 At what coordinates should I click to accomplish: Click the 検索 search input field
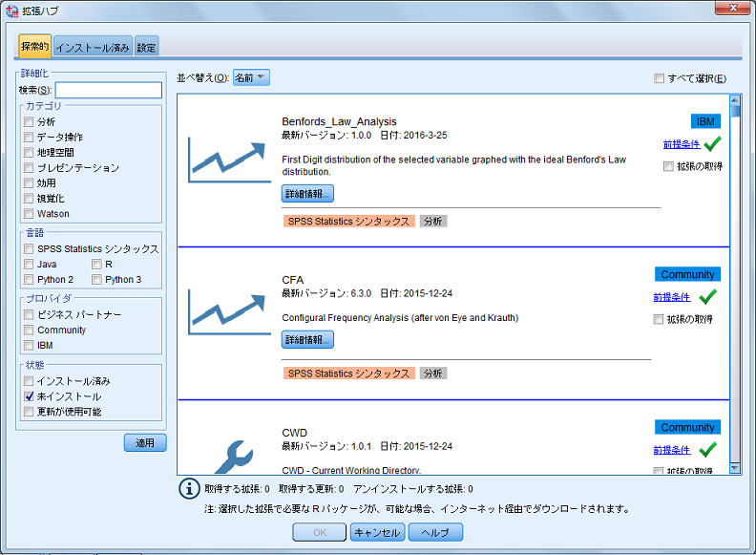point(108,90)
